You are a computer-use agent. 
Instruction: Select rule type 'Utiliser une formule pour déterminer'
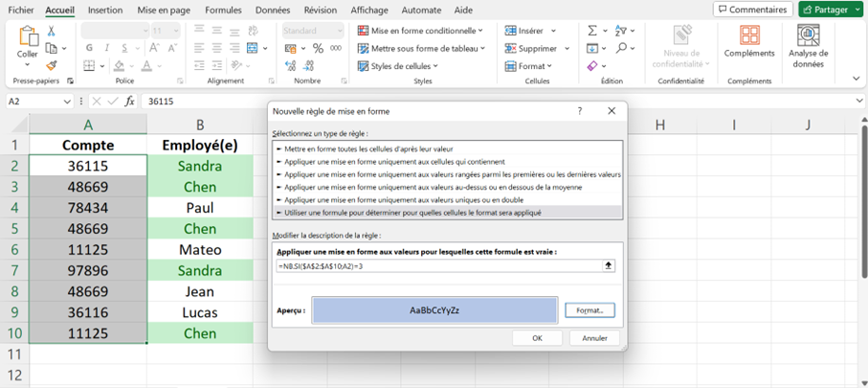[449, 212]
